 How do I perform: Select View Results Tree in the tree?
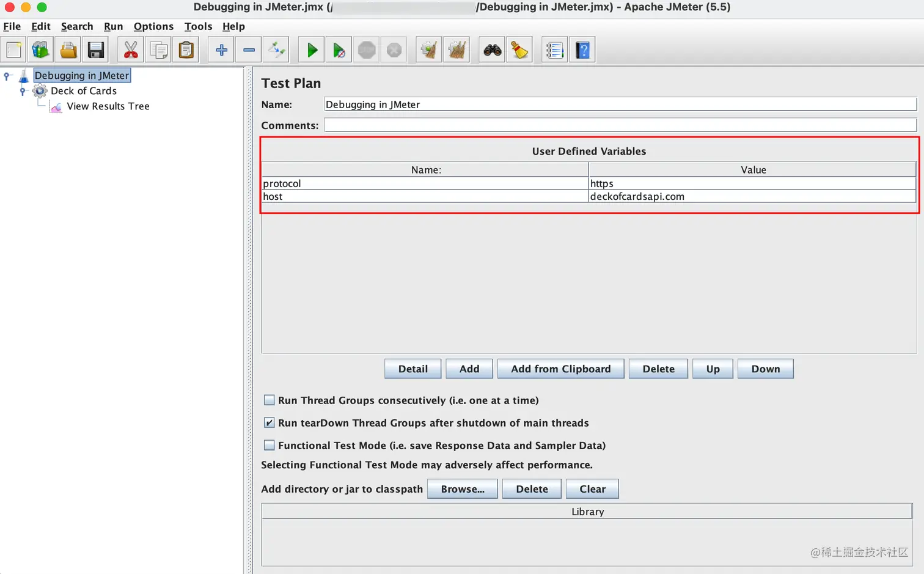[x=108, y=106]
